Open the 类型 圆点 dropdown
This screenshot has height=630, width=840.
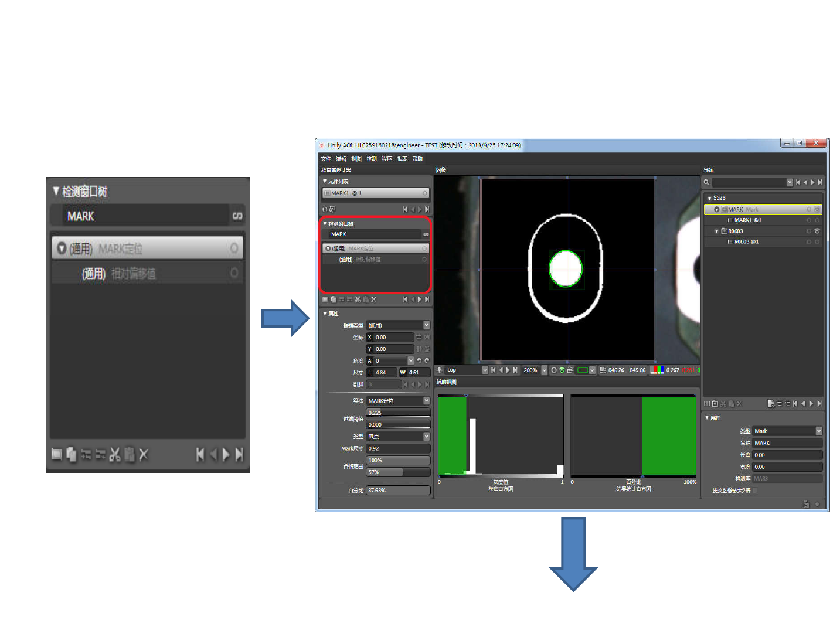pos(426,436)
